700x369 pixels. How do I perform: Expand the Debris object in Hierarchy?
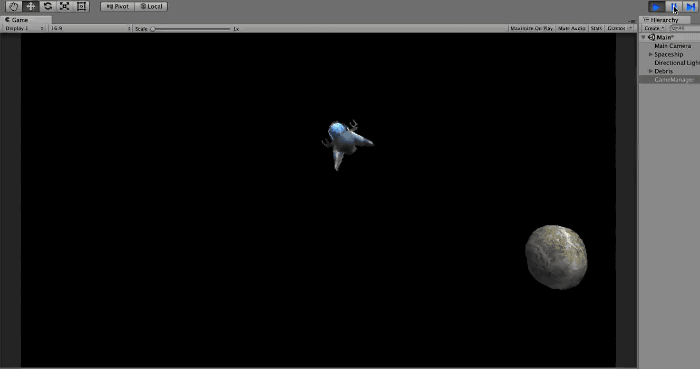click(650, 71)
